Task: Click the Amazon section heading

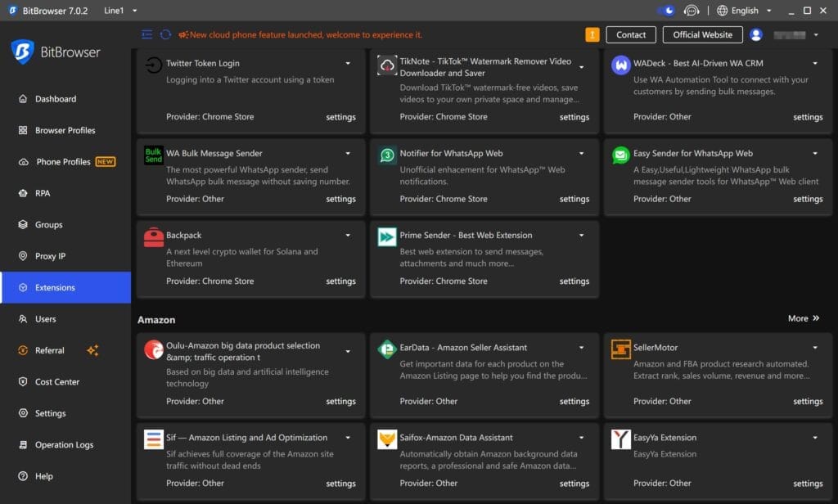Action: click(156, 320)
